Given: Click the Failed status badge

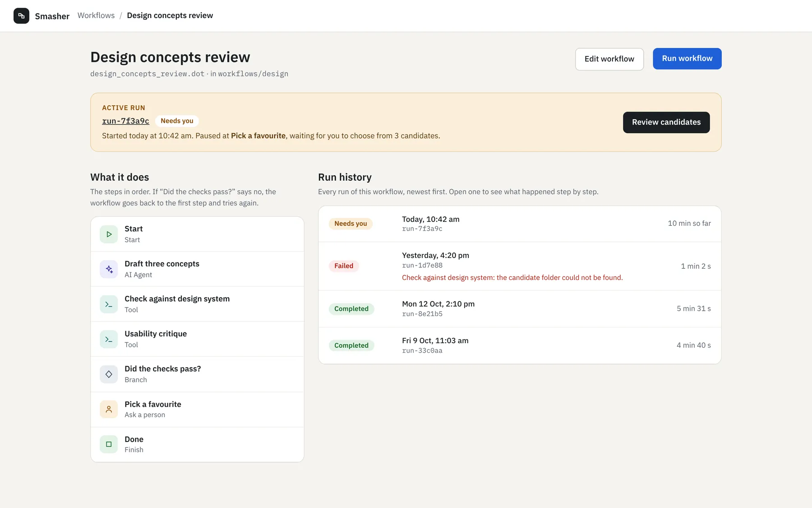Looking at the screenshot, I should pos(344,266).
